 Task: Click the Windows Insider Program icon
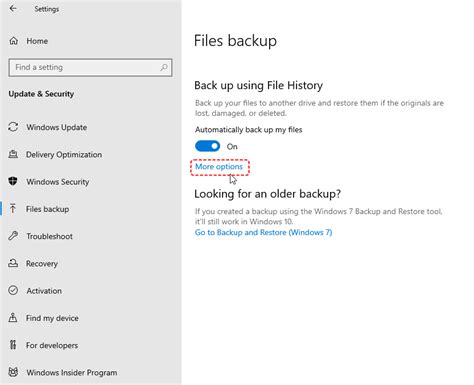pyautogui.click(x=13, y=372)
